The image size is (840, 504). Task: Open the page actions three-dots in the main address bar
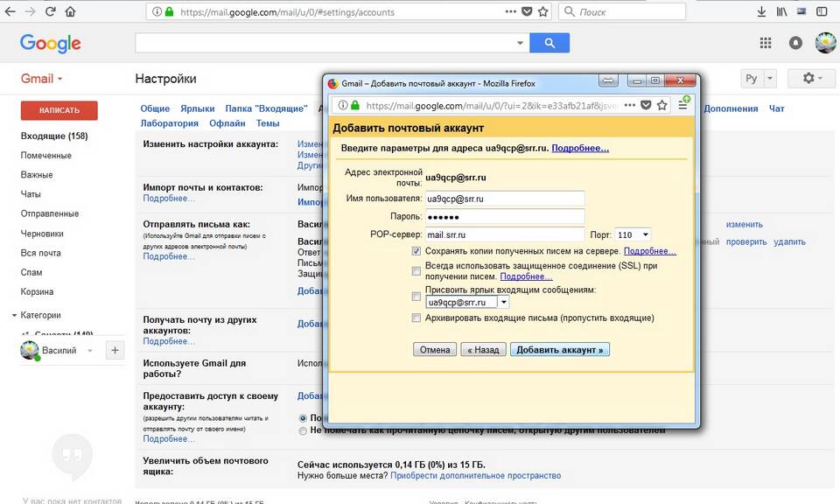pos(510,11)
